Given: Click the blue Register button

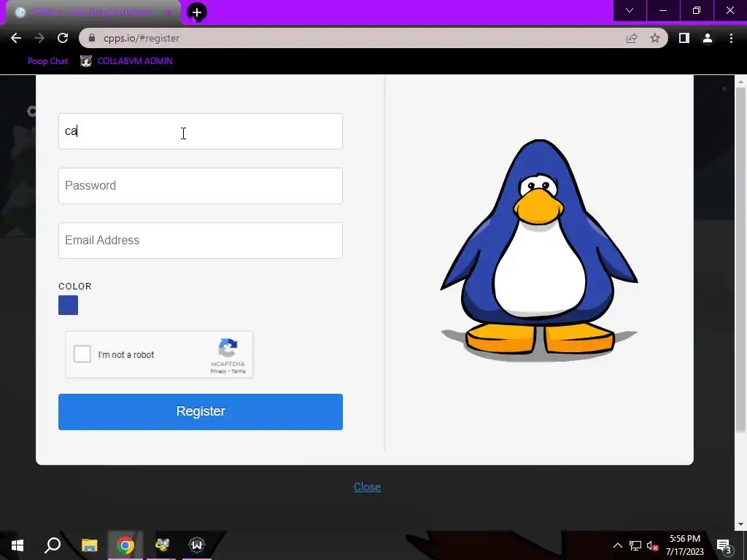Looking at the screenshot, I should (200, 412).
